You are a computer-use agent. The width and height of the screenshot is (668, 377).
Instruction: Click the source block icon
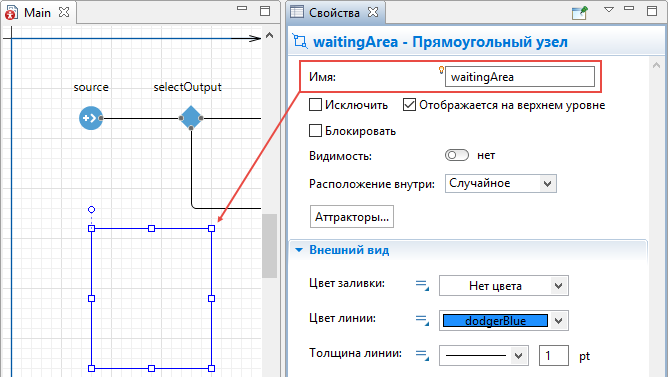[91, 118]
